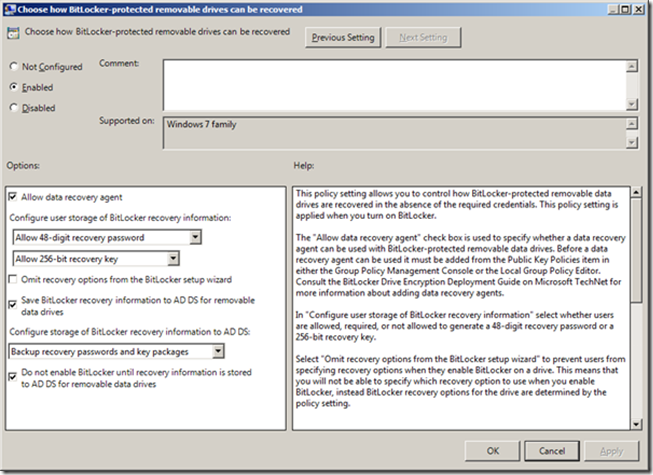This screenshot has height=475, width=653.
Task: Click the Previous Setting button
Action: click(342, 38)
